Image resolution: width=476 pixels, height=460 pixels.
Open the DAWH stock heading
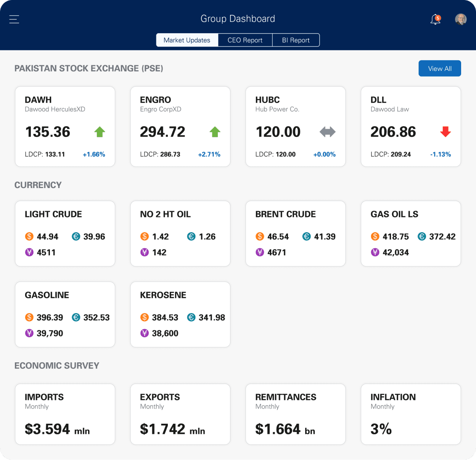pos(38,100)
